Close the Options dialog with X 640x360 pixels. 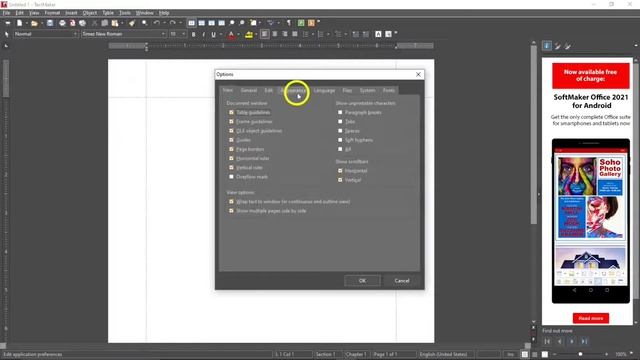(418, 74)
